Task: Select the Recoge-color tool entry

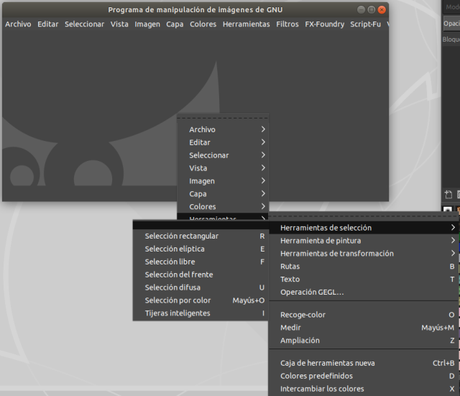Action: 364,315
